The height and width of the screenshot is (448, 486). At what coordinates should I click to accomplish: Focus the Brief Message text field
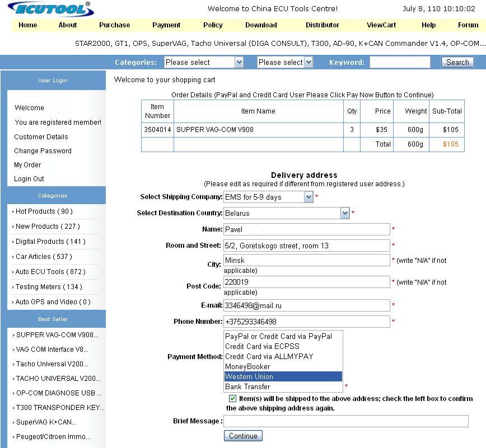pyautogui.click(x=345, y=421)
